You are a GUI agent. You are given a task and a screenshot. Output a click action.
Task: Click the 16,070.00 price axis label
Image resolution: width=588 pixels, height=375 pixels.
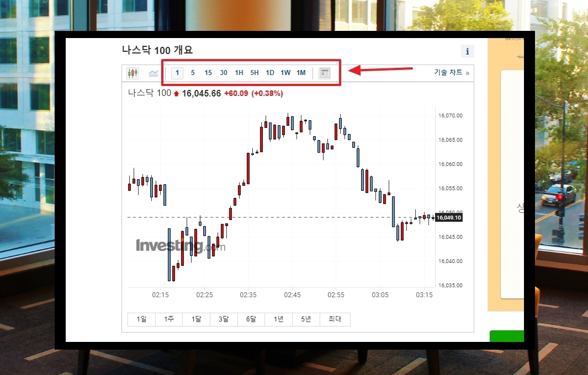(451, 116)
